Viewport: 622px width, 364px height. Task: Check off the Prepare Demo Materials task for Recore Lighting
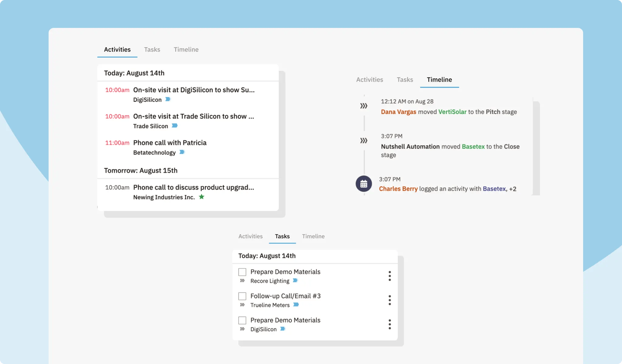coord(242,272)
